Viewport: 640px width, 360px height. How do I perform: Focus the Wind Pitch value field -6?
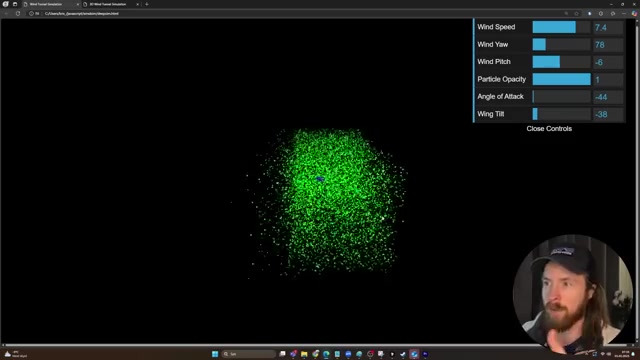(608, 62)
